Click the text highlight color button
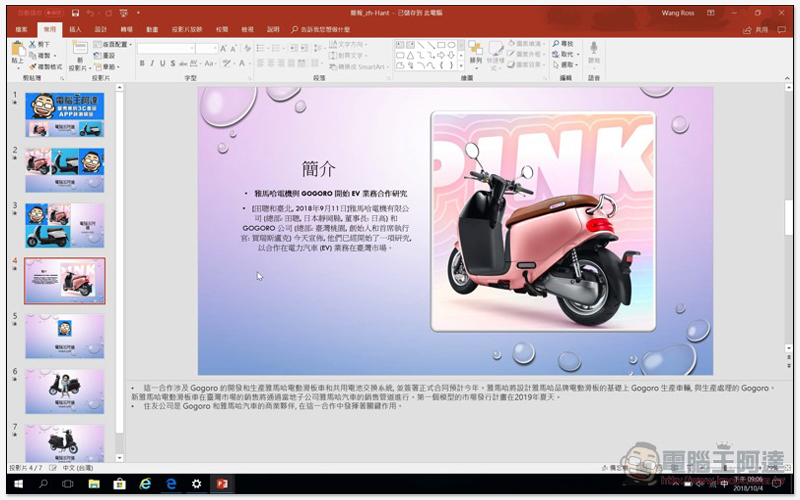The image size is (800, 500). point(227,63)
